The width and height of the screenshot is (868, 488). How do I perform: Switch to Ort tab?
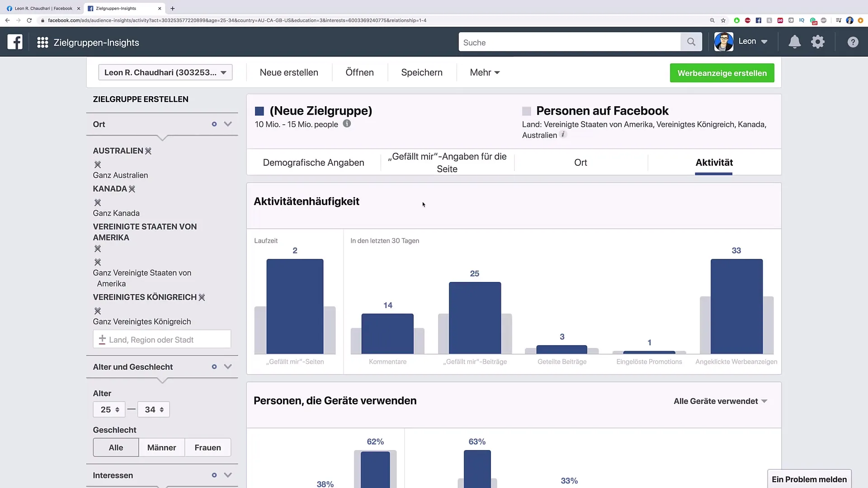pos(580,163)
